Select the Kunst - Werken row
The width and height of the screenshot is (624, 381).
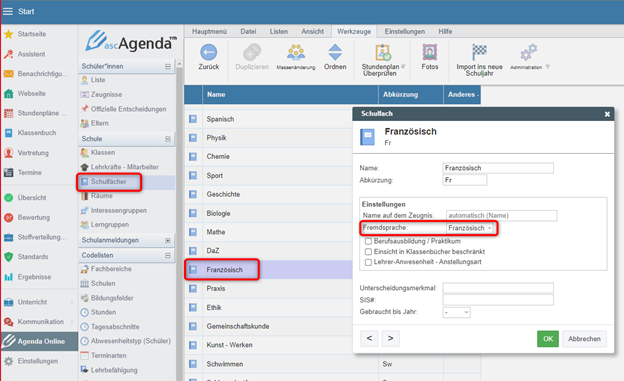(269, 345)
